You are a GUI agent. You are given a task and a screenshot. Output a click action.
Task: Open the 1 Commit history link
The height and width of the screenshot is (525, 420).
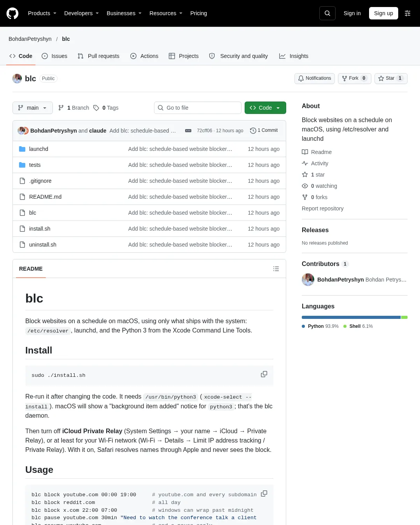[x=264, y=130]
